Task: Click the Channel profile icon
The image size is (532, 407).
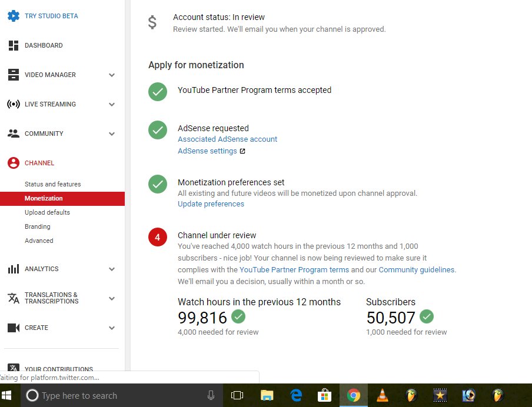Action: [14, 163]
